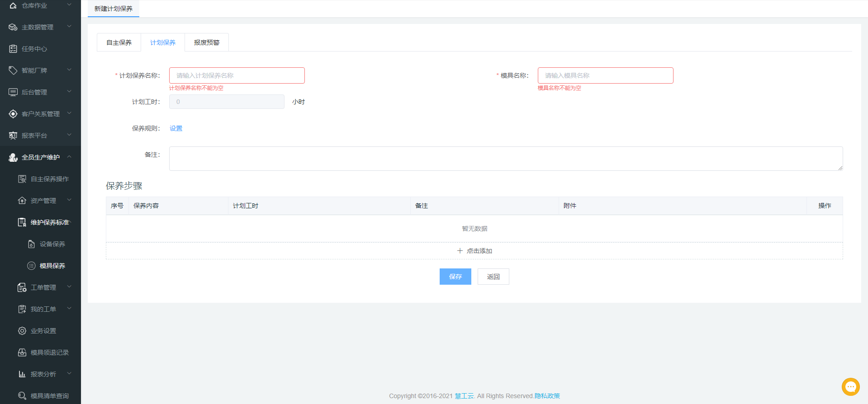The height and width of the screenshot is (404, 868).
Task: Open the 设置 link for 保养规则
Action: [176, 128]
